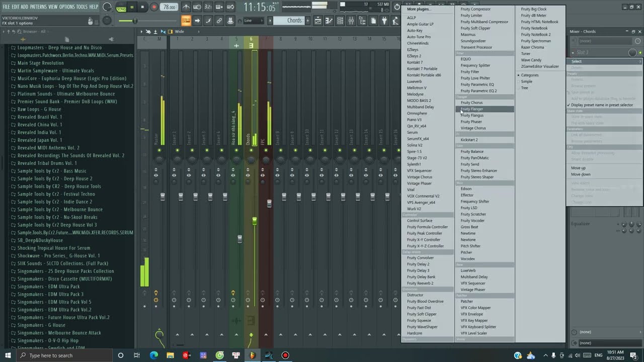Open the PATTERNS menu
The height and width of the screenshot is (362, 644).
(38, 7)
